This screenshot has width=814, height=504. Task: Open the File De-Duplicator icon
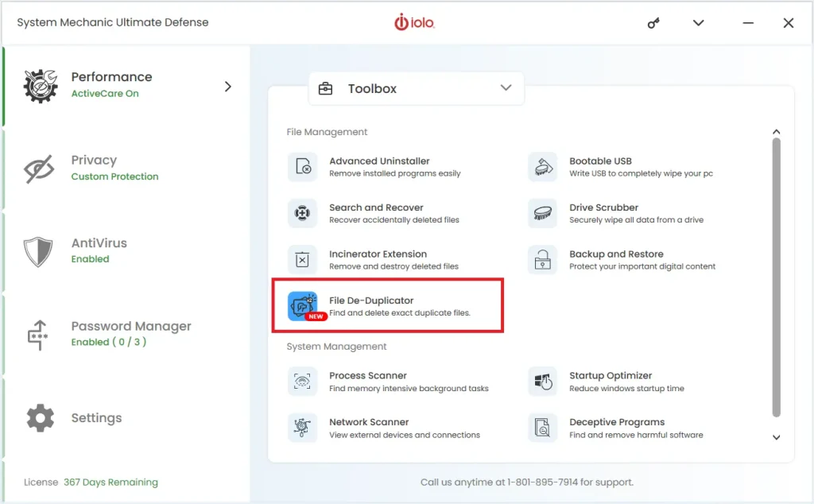coord(304,306)
